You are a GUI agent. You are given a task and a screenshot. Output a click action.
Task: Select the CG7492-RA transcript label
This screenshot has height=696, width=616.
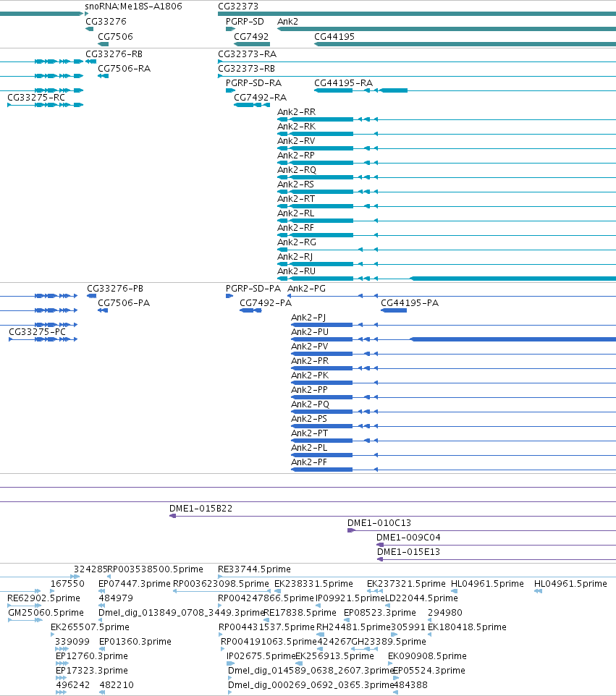coord(260,97)
